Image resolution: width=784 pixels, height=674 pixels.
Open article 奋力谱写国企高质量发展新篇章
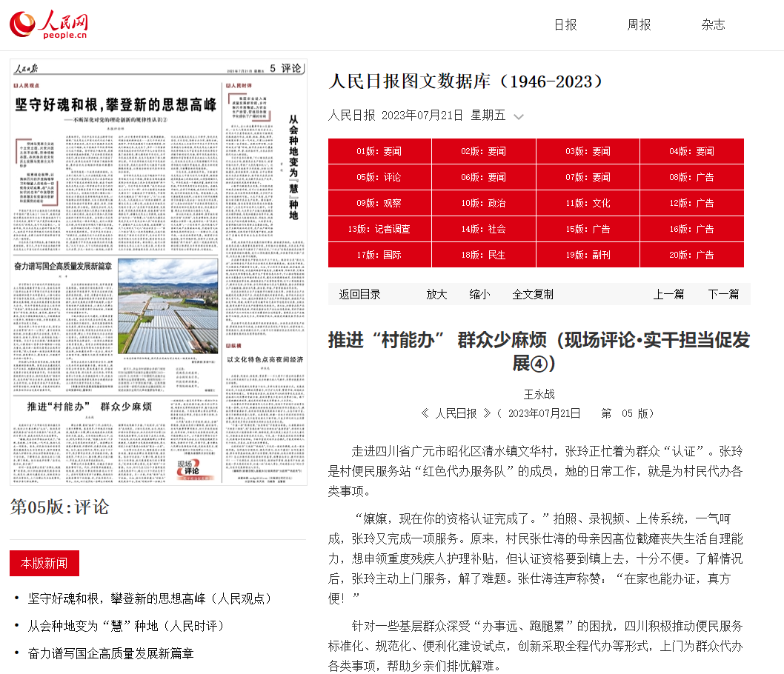tap(110, 653)
